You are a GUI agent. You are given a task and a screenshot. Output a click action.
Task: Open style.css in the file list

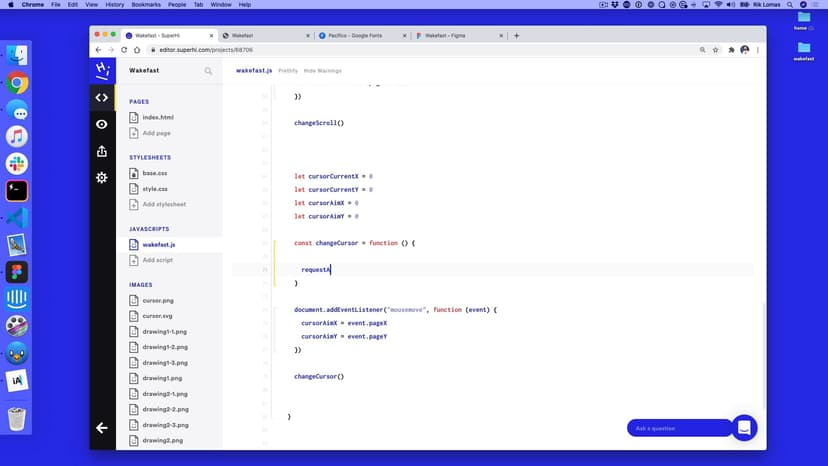[x=155, y=188]
